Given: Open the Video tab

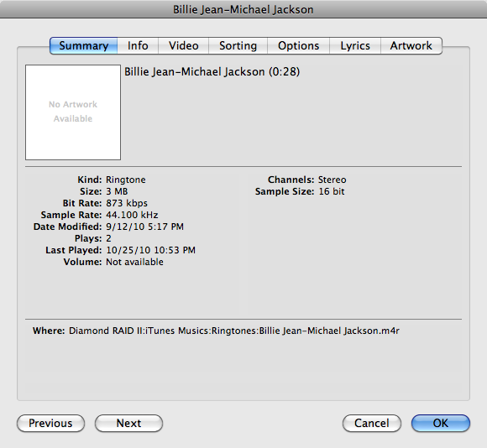Looking at the screenshot, I should (x=184, y=45).
